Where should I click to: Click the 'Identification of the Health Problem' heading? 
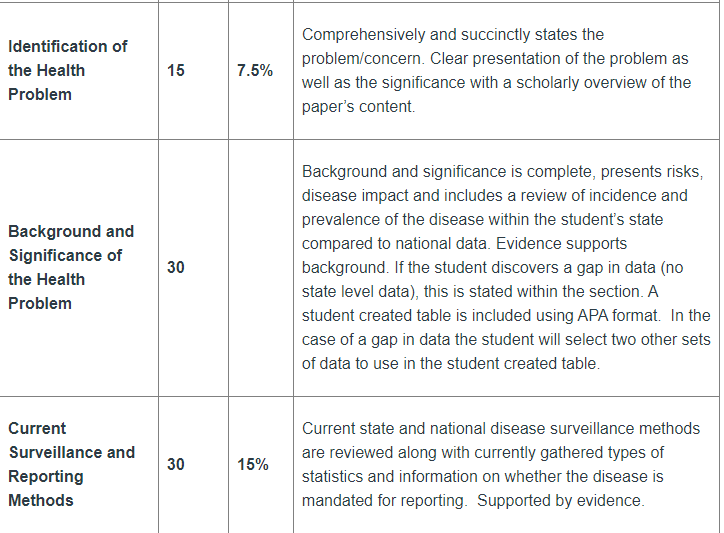pos(67,70)
